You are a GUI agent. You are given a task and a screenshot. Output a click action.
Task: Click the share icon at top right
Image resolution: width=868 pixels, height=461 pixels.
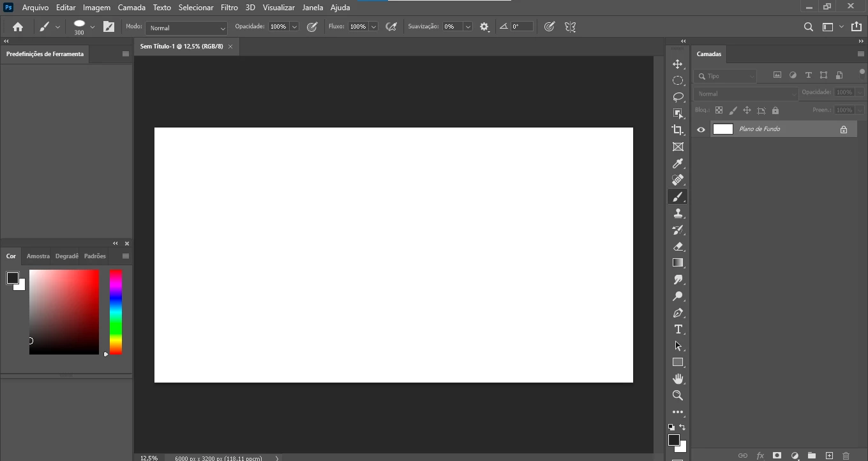[x=857, y=27]
